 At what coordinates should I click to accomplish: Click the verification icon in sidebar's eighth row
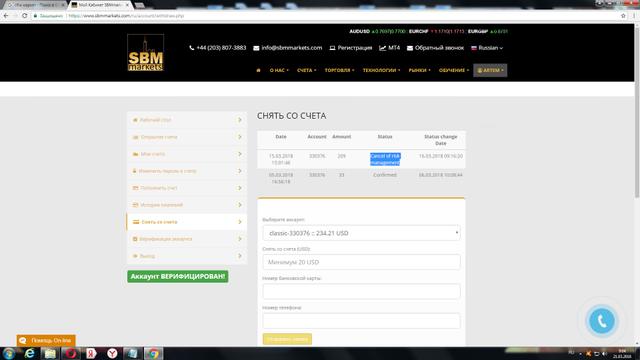click(135, 239)
